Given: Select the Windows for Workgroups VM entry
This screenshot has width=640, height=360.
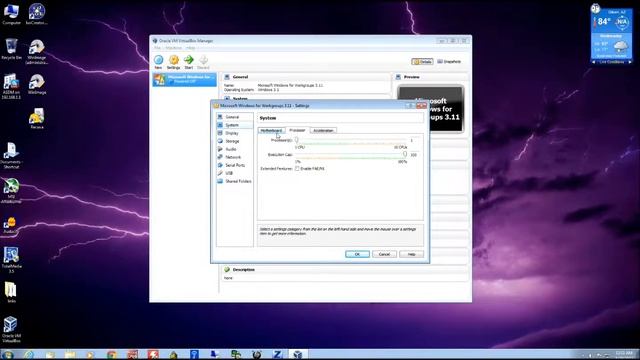Looking at the screenshot, I should coord(184,79).
